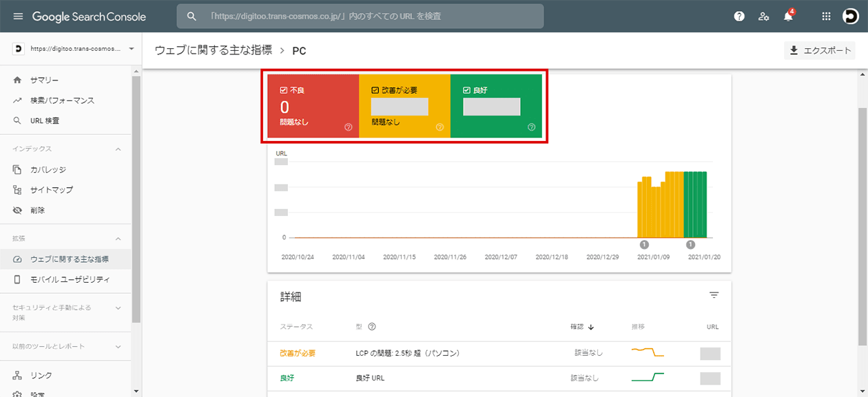Click the サマリー home icon
The image size is (868, 397).
click(18, 80)
